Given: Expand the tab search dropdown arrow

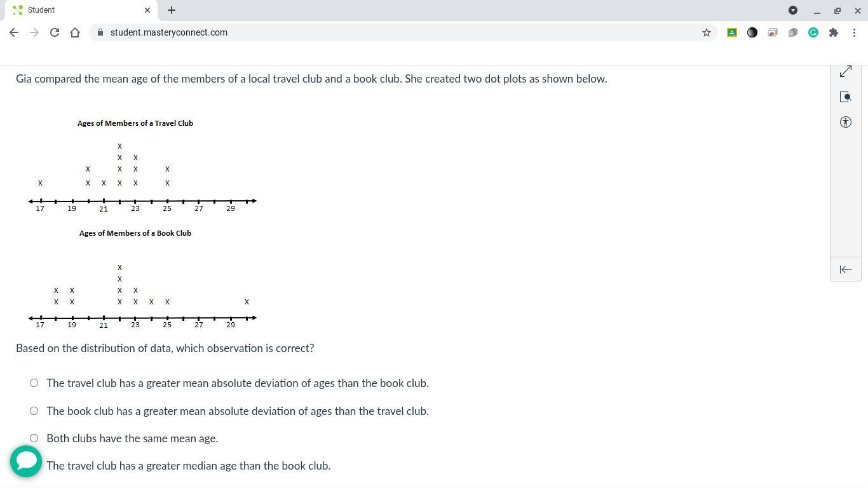Looking at the screenshot, I should [x=793, y=10].
